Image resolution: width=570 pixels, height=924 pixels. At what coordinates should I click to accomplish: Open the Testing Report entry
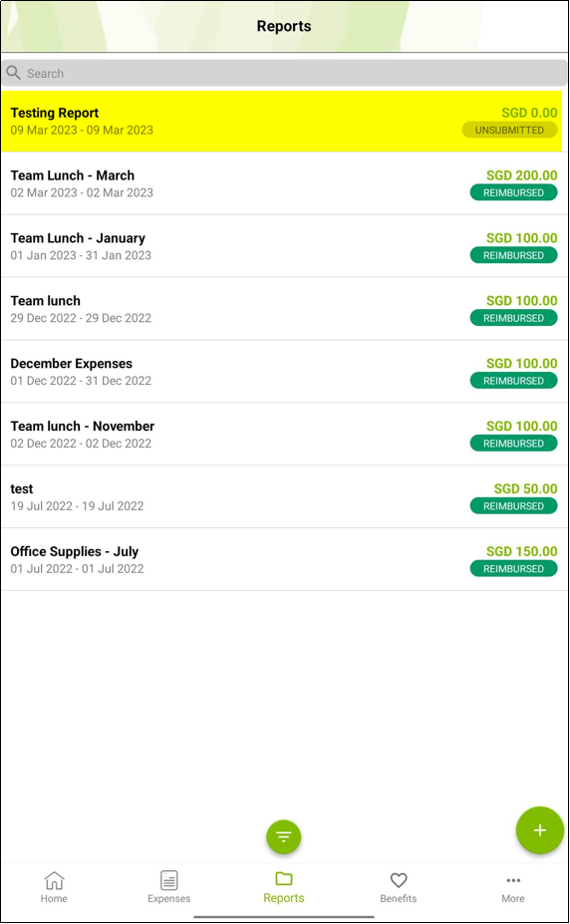(x=281, y=122)
